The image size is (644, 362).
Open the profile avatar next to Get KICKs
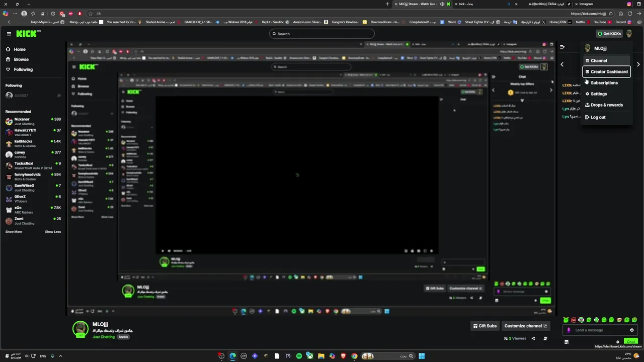(629, 34)
